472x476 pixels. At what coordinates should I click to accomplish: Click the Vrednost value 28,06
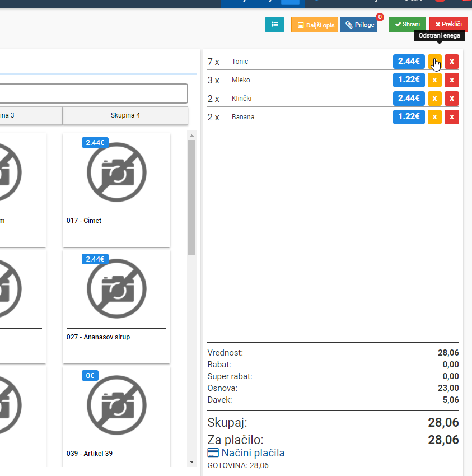pos(448,353)
